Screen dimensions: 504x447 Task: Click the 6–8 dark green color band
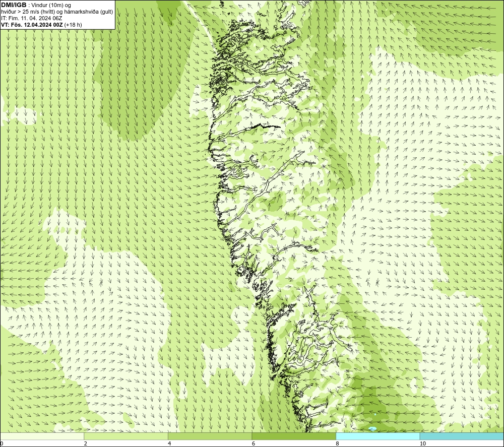pyautogui.click(x=294, y=436)
